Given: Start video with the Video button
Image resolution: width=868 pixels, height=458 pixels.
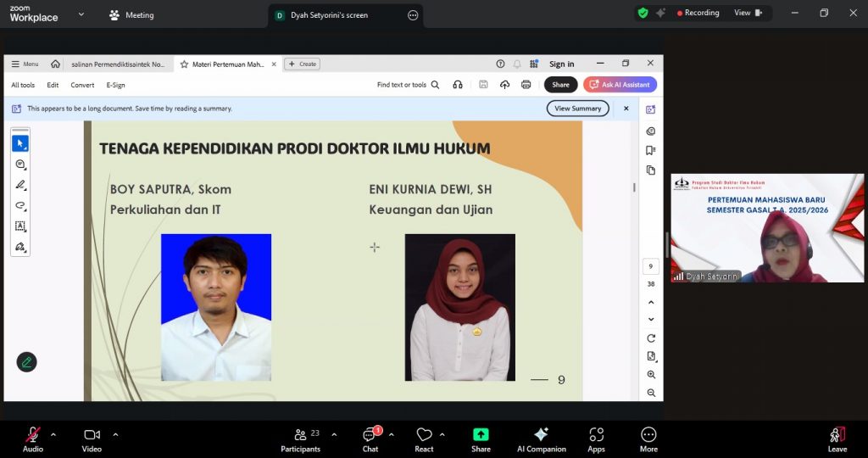Looking at the screenshot, I should (x=92, y=438).
